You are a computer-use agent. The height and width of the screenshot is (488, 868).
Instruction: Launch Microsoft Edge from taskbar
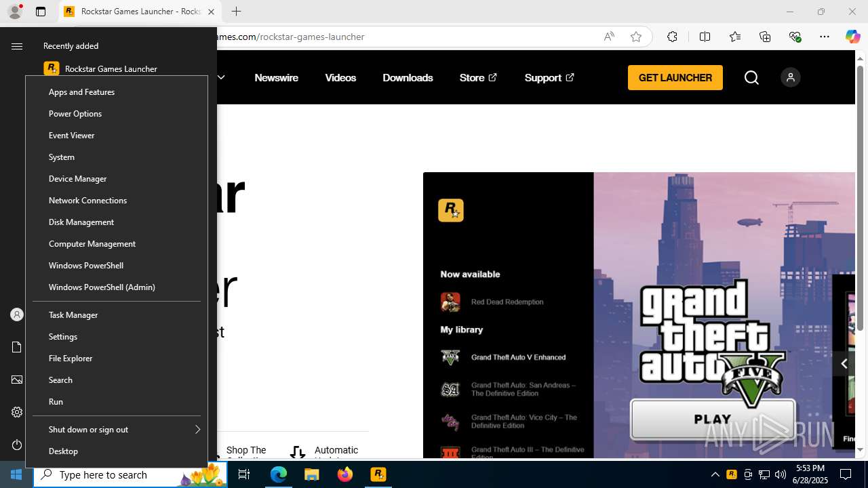(x=279, y=474)
